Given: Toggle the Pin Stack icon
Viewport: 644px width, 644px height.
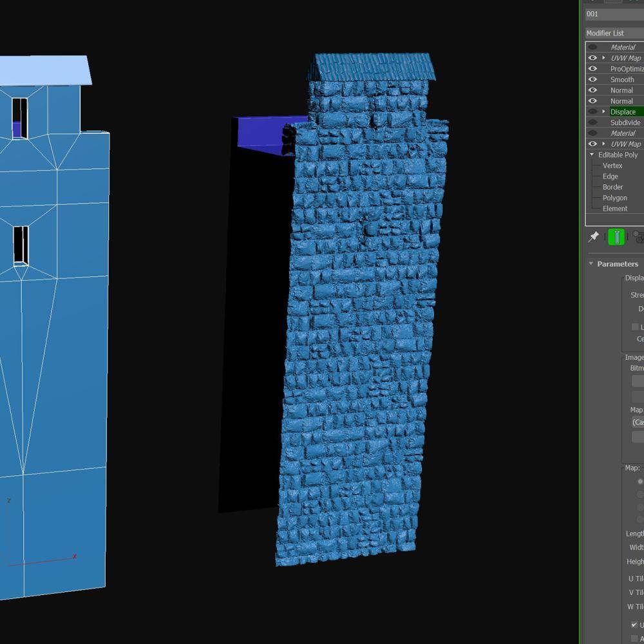Looking at the screenshot, I should pos(593,238).
